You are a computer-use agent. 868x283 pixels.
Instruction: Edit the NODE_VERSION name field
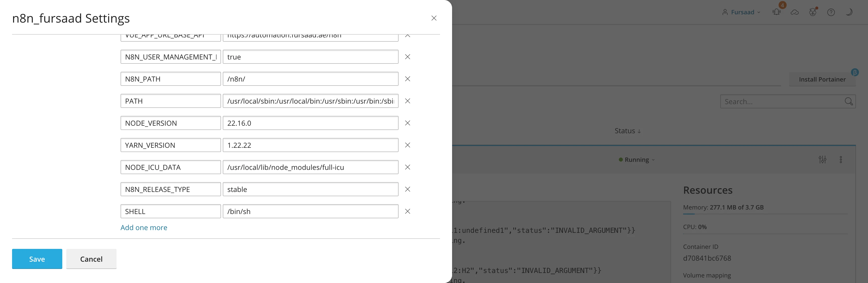(171, 123)
